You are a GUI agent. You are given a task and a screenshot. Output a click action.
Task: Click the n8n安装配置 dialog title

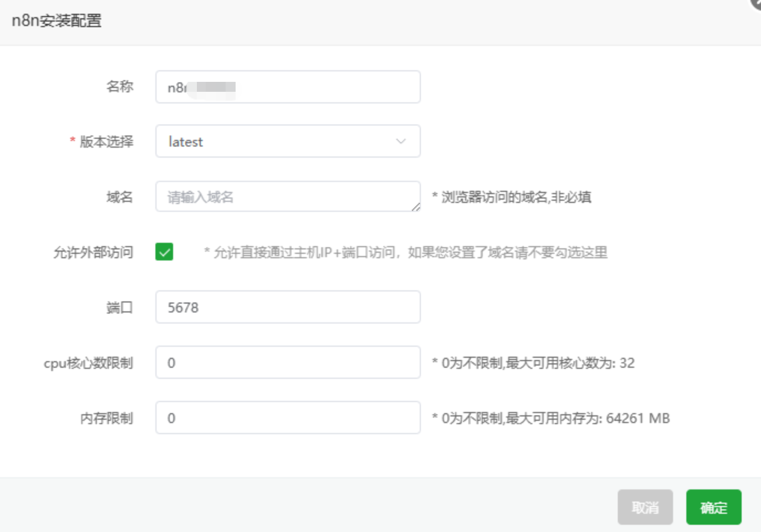click(x=57, y=20)
